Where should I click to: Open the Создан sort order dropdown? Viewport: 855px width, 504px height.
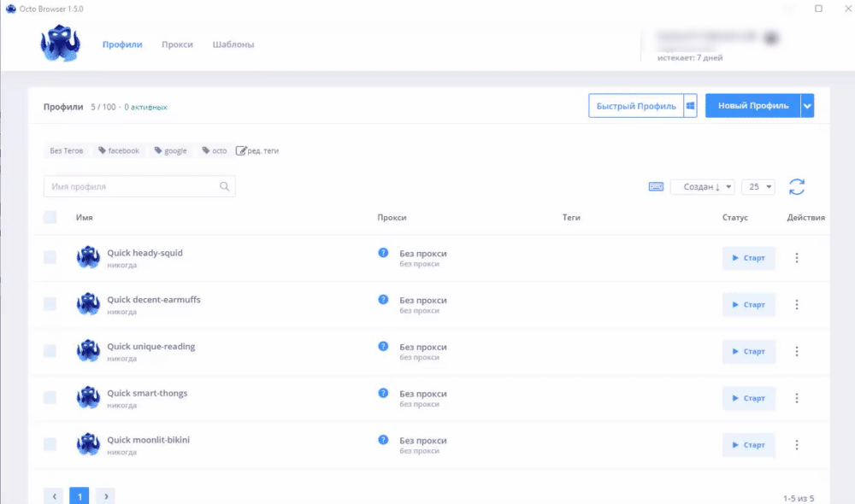(702, 187)
